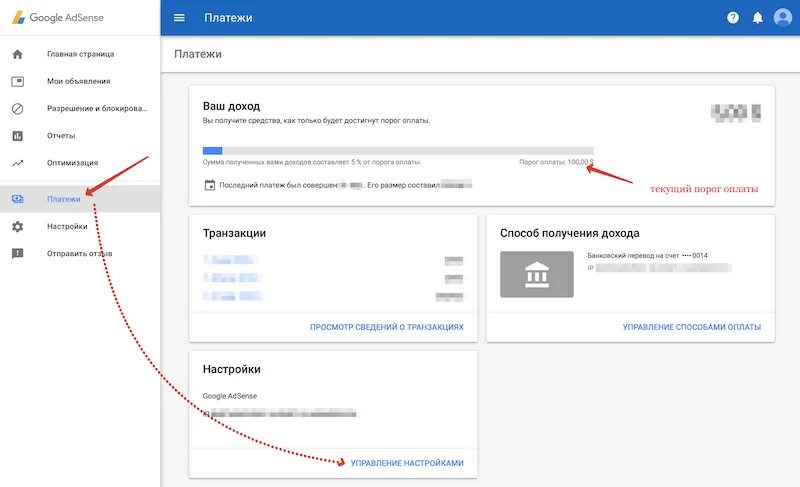Open the help question mark icon
This screenshot has width=800, height=487.
pyautogui.click(x=733, y=18)
